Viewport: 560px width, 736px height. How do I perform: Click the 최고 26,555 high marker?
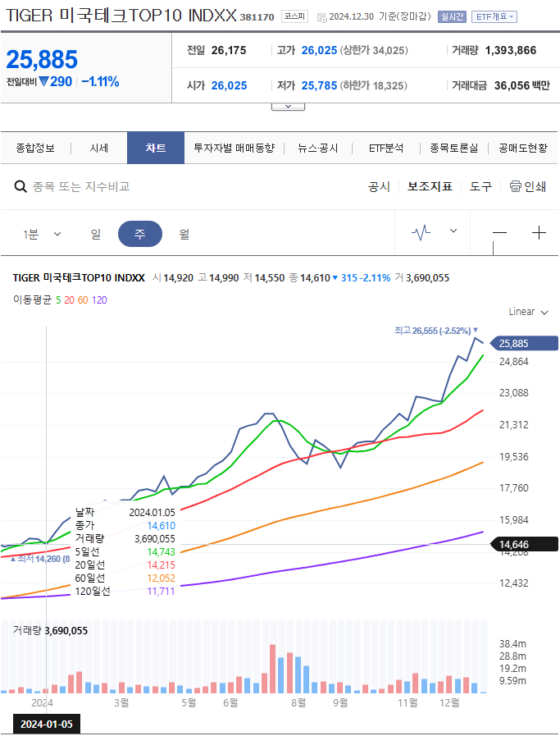coord(435,331)
